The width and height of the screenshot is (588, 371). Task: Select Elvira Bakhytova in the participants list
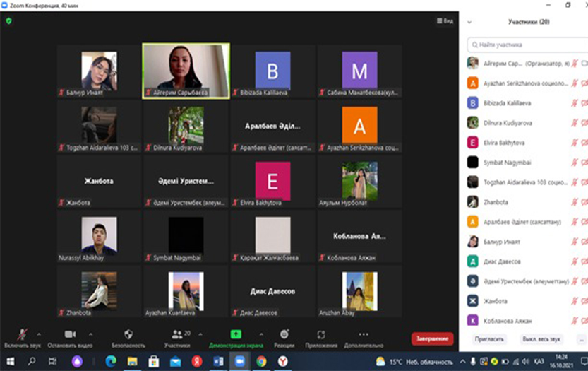505,143
